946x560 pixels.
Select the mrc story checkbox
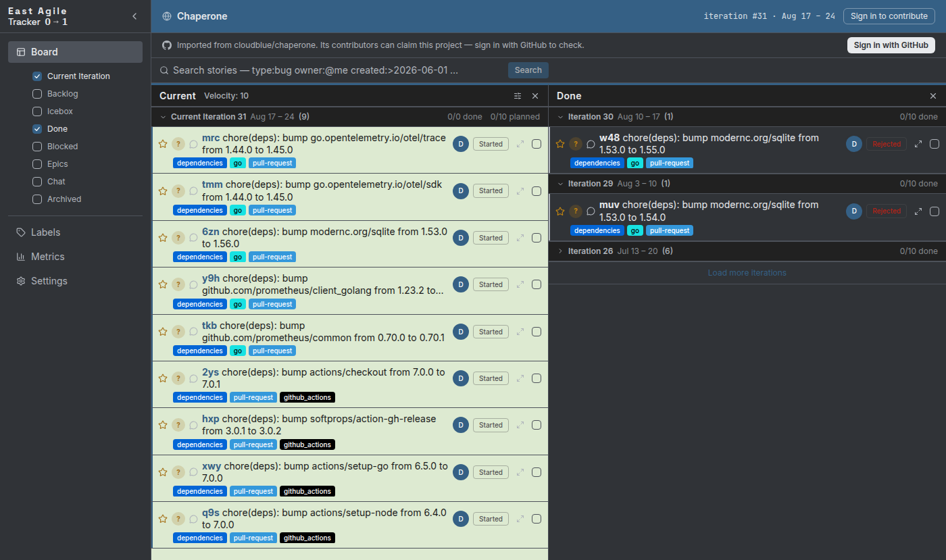[537, 144]
